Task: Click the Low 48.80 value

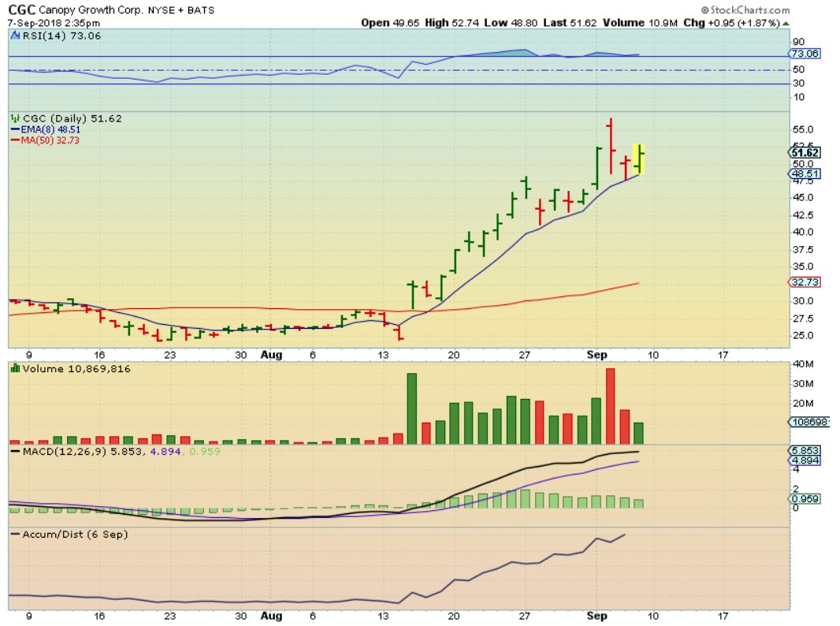Action: [x=511, y=23]
